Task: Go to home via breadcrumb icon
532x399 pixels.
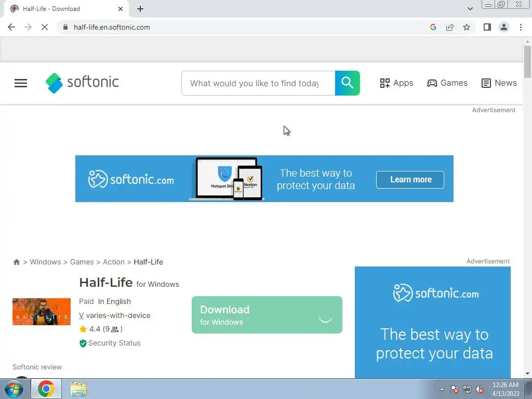Action: (16, 262)
